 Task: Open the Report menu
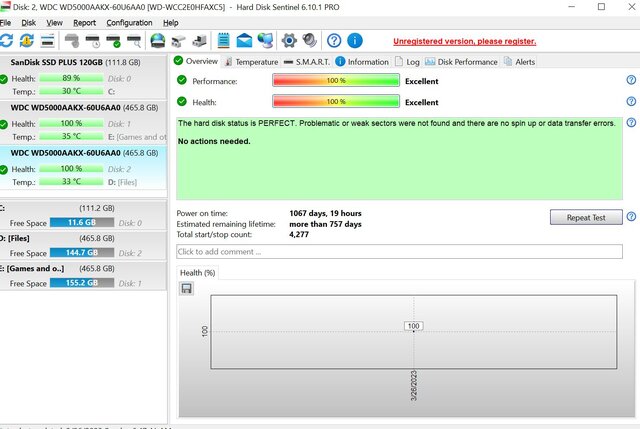[84, 22]
